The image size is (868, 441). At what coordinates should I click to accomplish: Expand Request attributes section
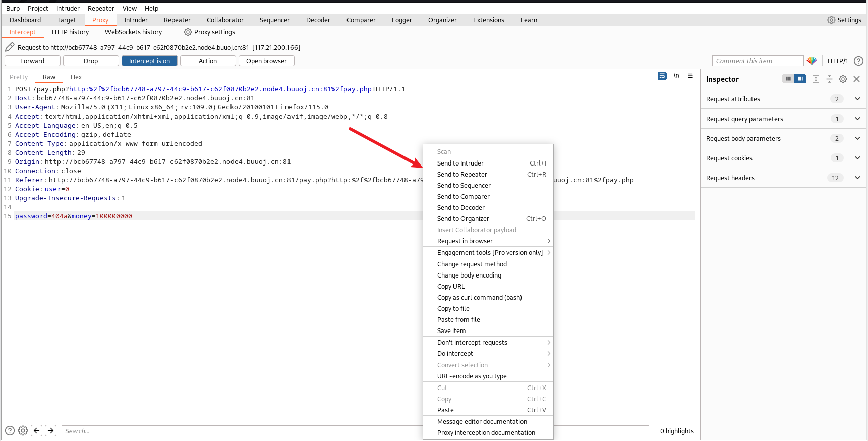click(x=783, y=99)
